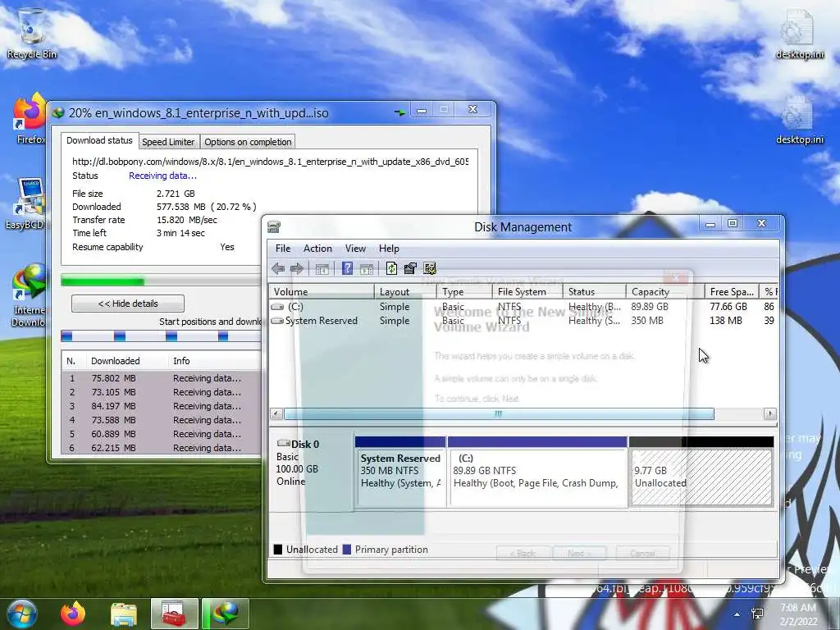Select connection row with 60.889 MB
Screen dimensions: 840x630
pos(161,434)
